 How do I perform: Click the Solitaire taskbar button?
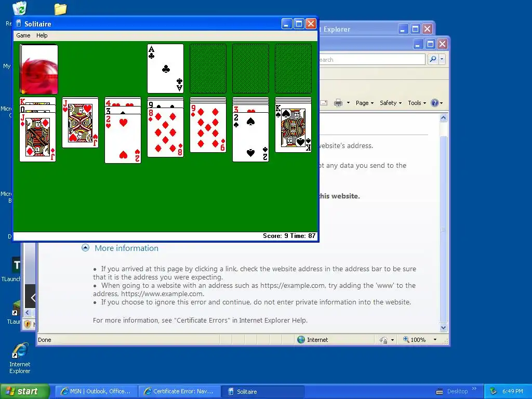[263, 391]
